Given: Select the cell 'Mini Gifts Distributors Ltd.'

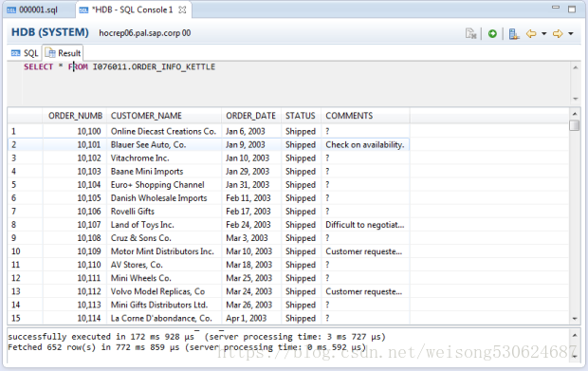Looking at the screenshot, I should (x=164, y=305).
